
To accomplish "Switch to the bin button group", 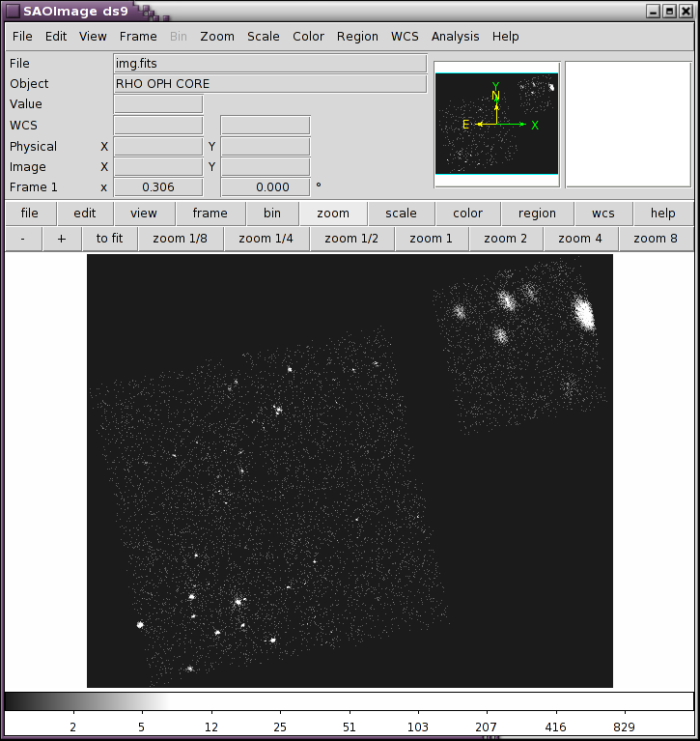I will click(x=271, y=214).
